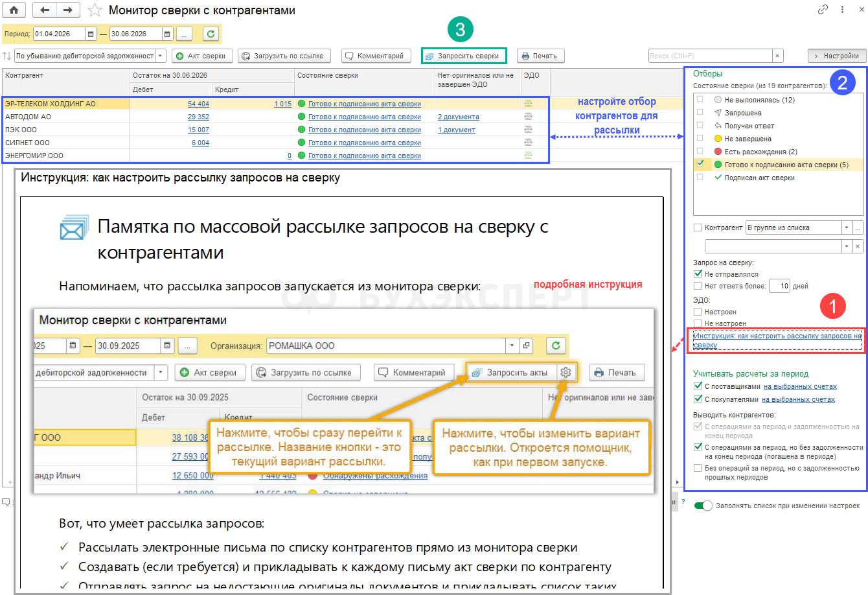Collapse the Настройки panel

(837, 56)
